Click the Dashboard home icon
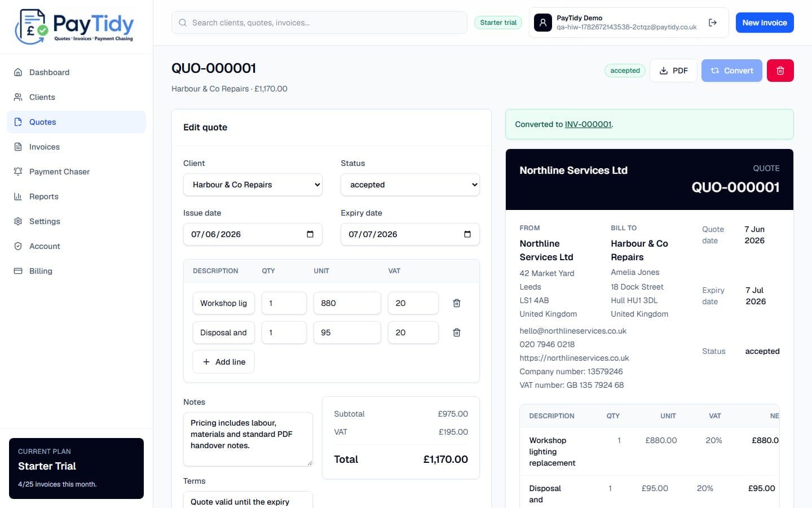This screenshot has width=812, height=508. (18, 72)
